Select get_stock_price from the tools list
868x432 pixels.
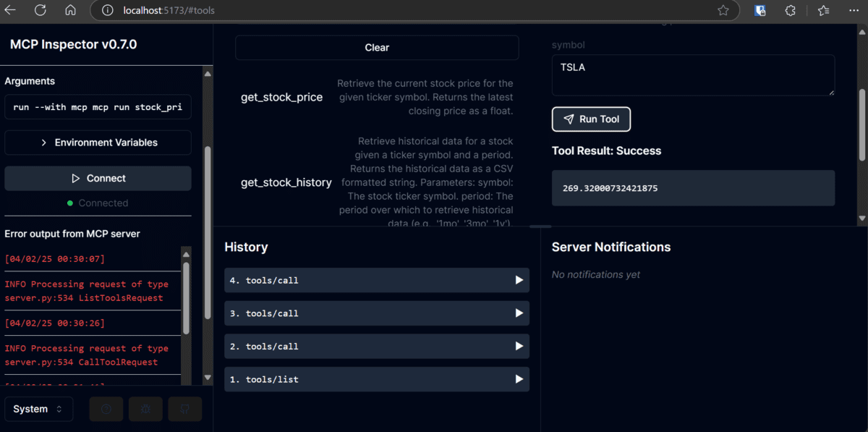point(281,97)
